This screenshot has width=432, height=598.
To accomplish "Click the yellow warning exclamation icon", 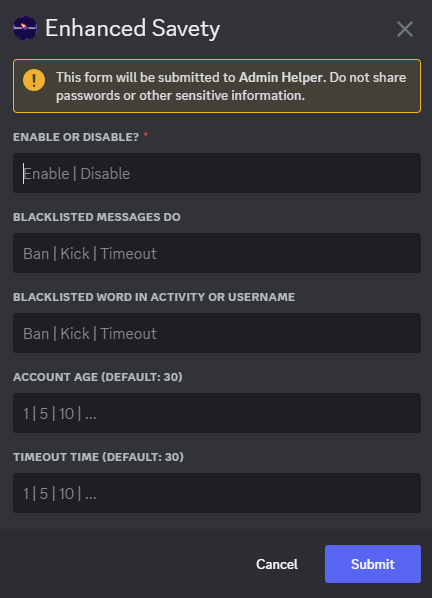I will point(34,80).
